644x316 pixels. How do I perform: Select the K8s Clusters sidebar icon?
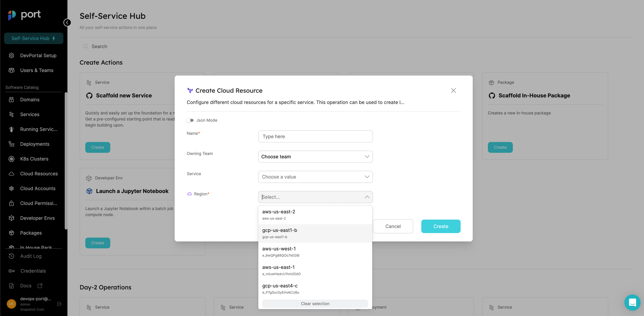coord(11,159)
